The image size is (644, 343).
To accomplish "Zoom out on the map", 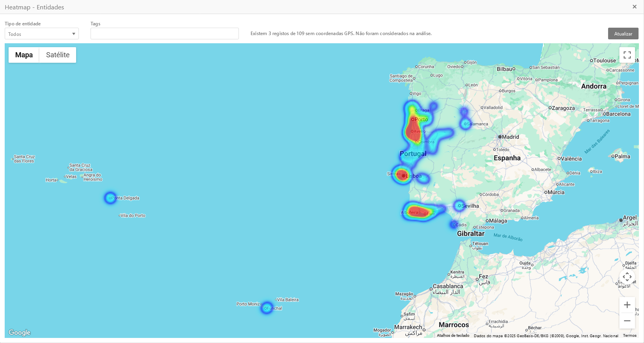I will (627, 321).
